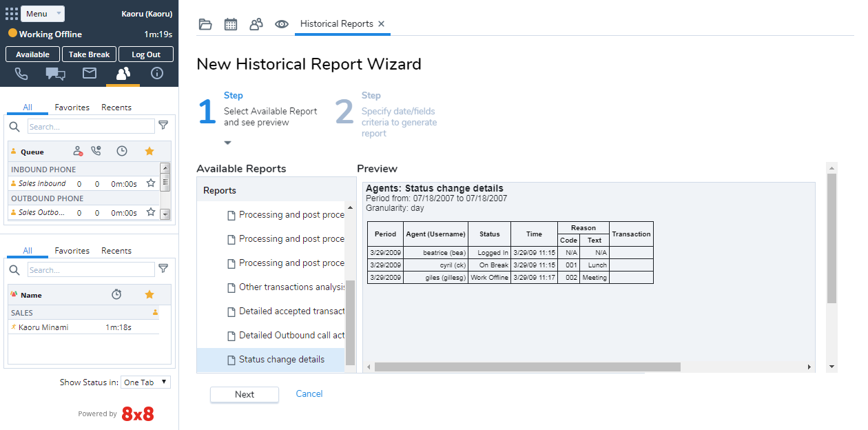
Task: Click the Take Break button
Action: coord(89,54)
